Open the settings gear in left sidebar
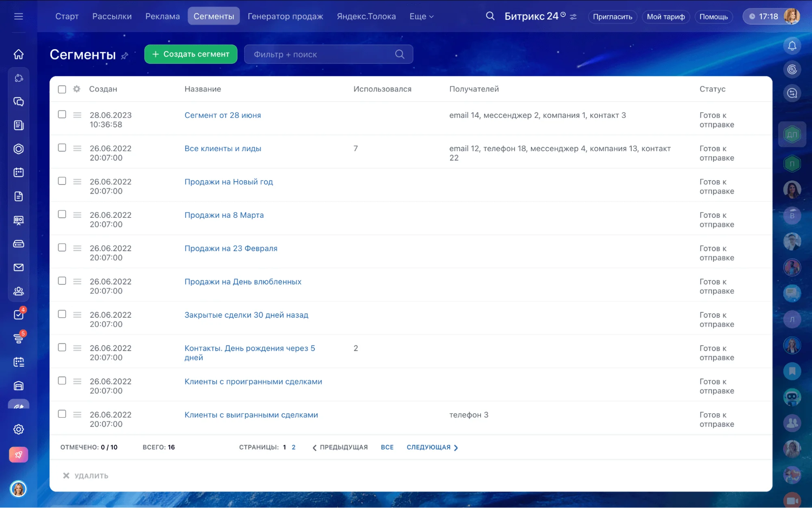The width and height of the screenshot is (812, 508). (x=19, y=429)
